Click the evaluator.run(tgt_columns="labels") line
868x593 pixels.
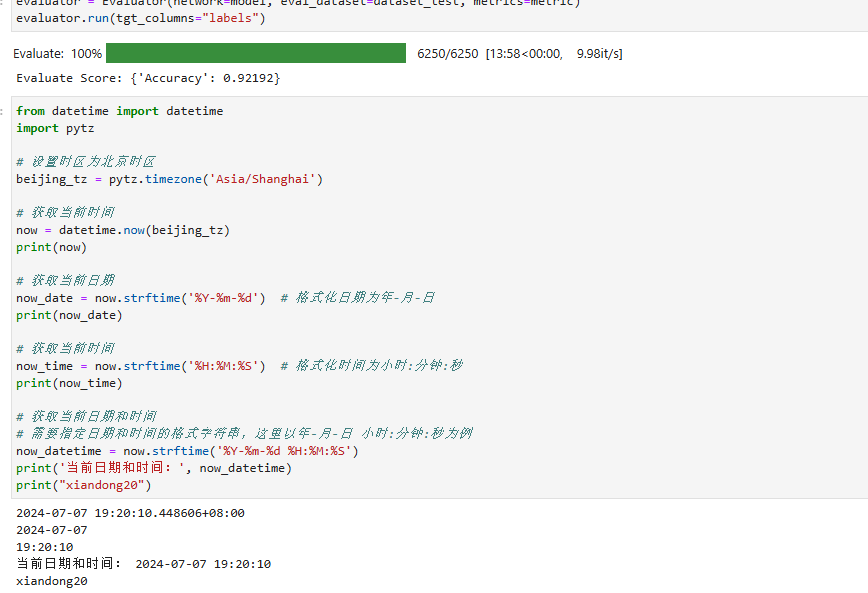141,18
